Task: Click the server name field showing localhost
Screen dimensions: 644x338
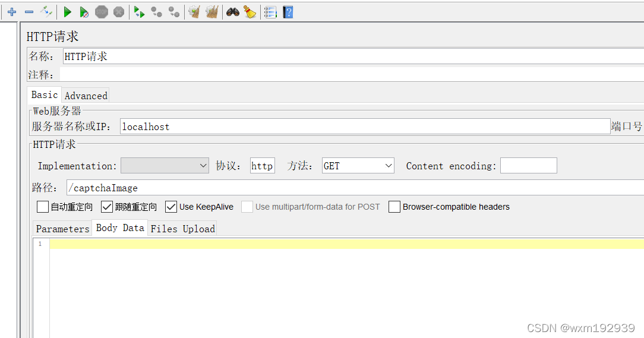Action: [x=365, y=127]
